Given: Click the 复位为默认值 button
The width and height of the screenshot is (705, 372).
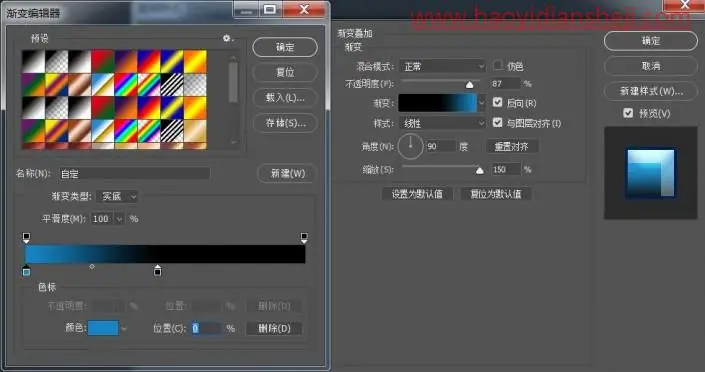Looking at the screenshot, I should [495, 194].
